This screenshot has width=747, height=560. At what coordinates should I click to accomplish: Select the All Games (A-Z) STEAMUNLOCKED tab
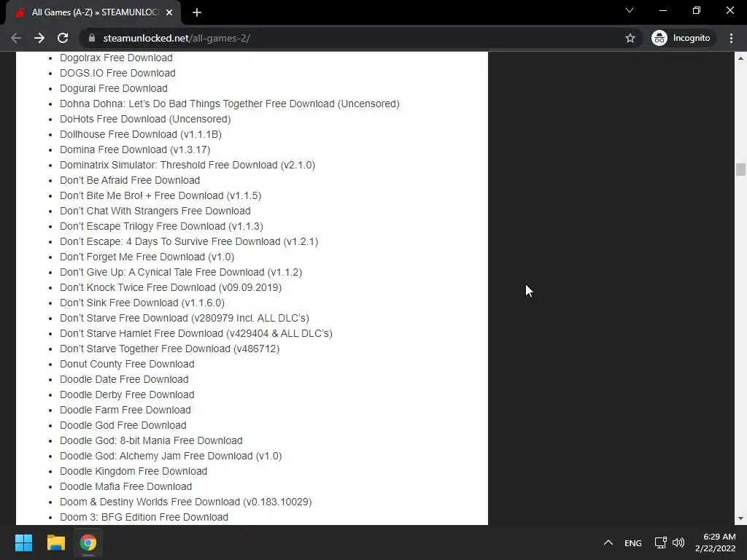[93, 12]
